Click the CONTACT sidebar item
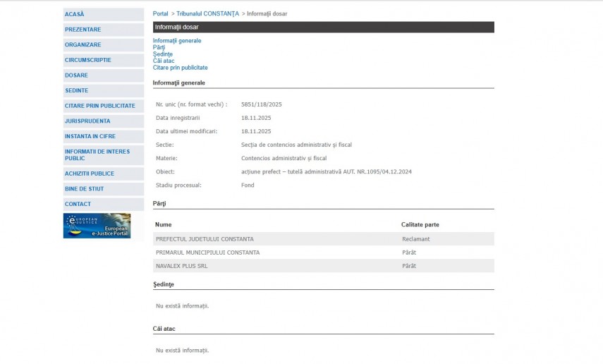 tap(78, 204)
